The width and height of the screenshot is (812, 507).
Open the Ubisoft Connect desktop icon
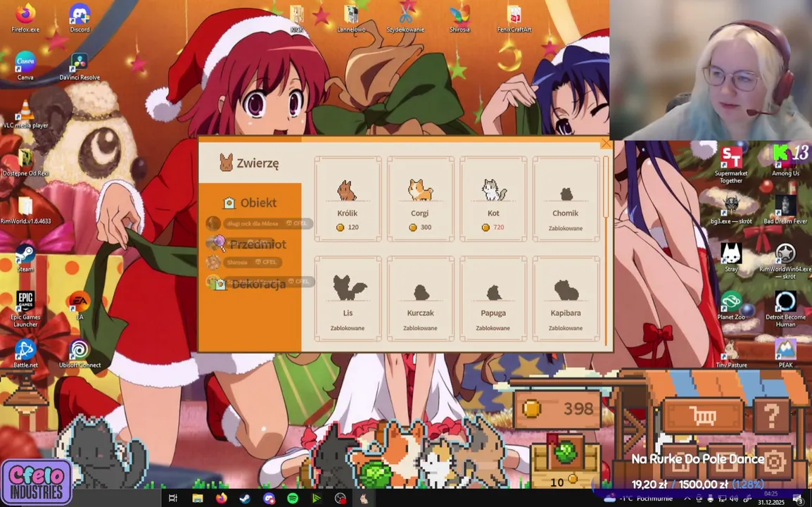point(80,353)
